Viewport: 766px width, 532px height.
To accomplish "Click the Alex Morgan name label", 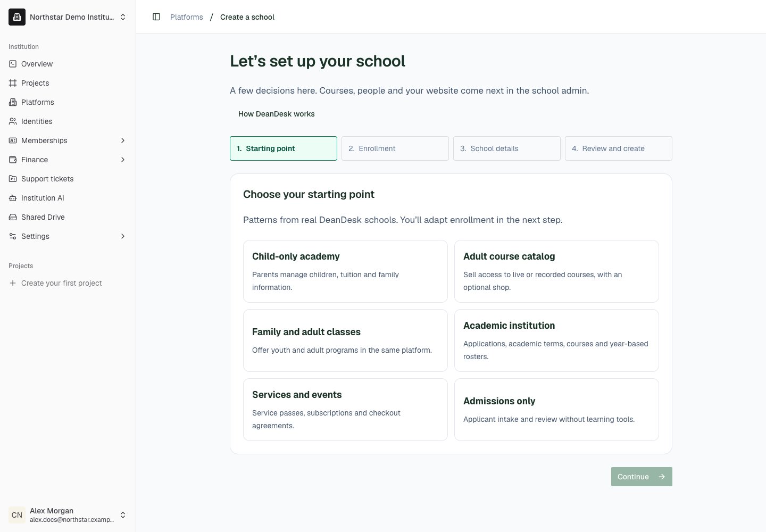I will tap(52, 511).
